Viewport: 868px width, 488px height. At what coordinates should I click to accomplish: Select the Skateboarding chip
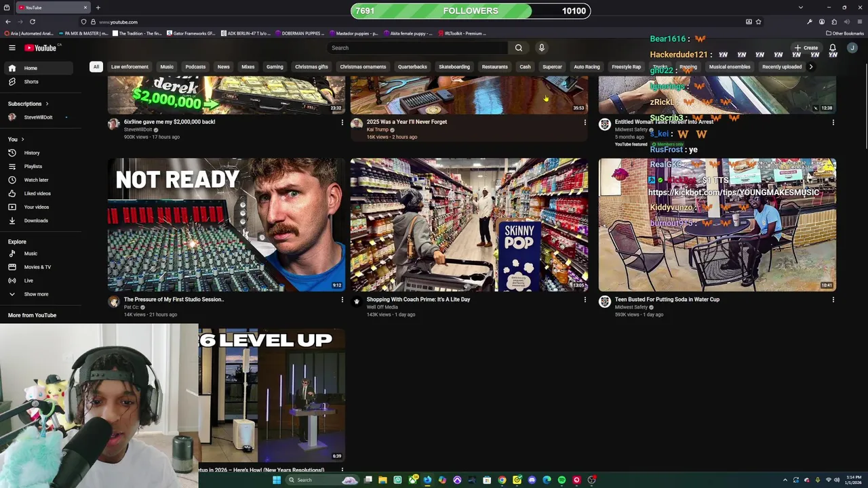coord(454,66)
